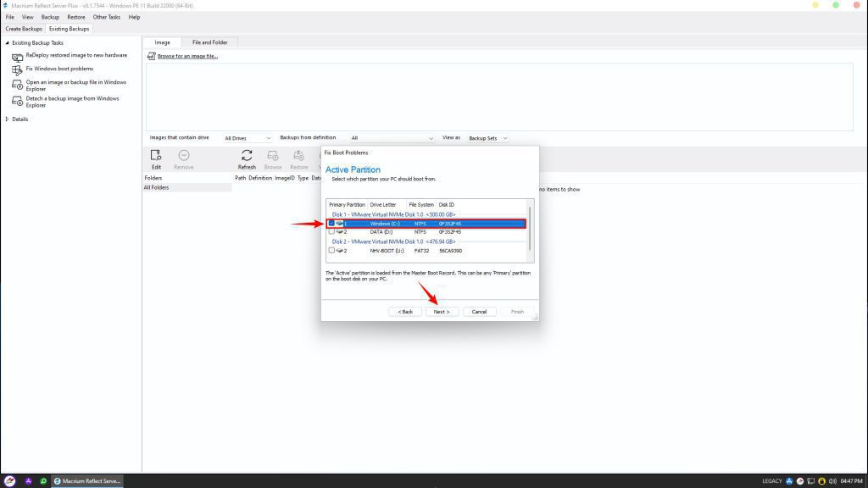Open the File menu
Viewport: 868px width, 488px height.
click(10, 17)
